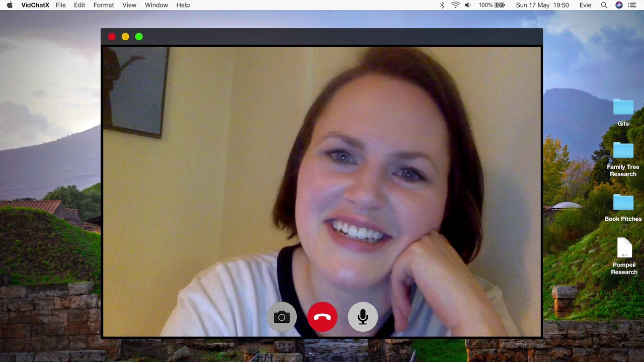Maximize the video window green button
644x362 pixels.
coord(139,37)
